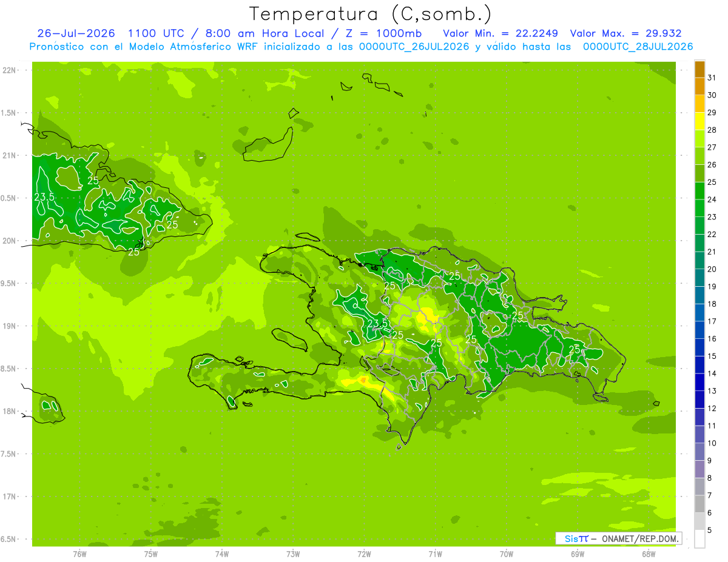The image size is (728, 562).
Task: Click the colorbar value label "18"
Action: pos(712,304)
